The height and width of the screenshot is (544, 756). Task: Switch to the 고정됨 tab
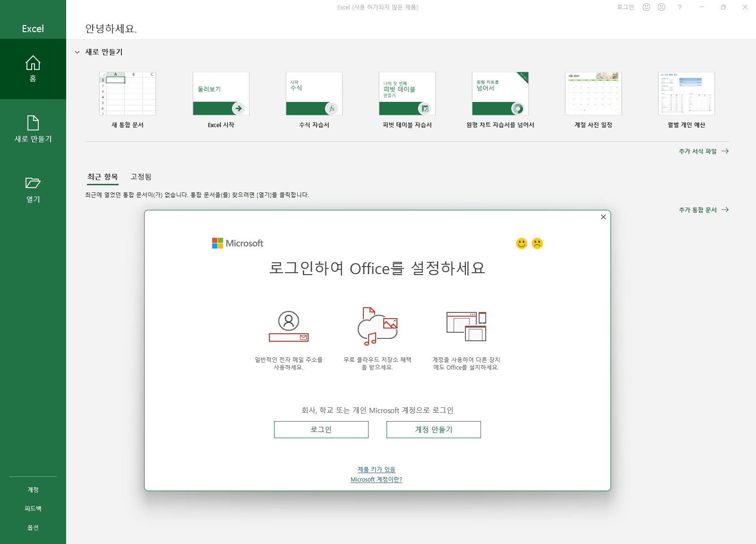141,177
